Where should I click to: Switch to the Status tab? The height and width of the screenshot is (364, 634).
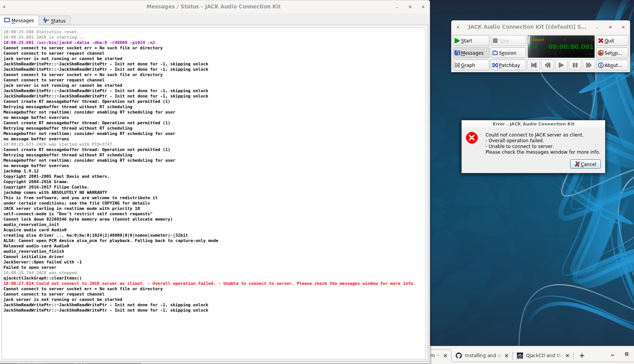point(55,21)
